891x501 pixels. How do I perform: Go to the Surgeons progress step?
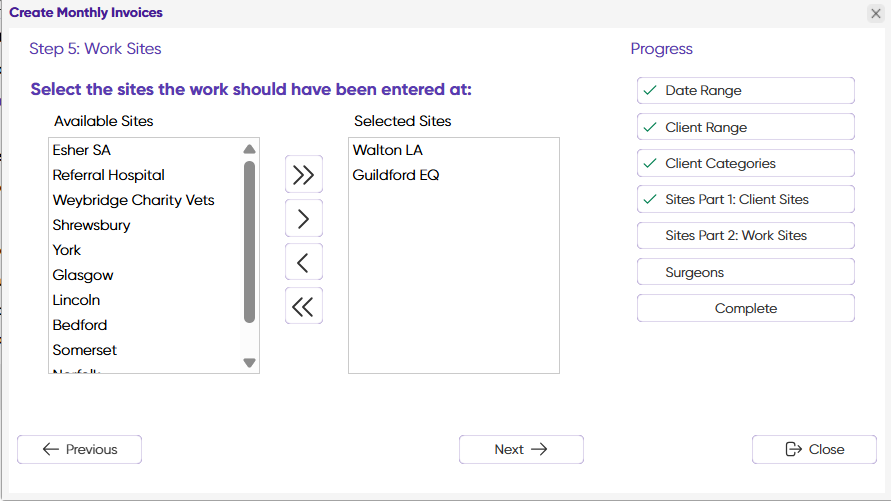tap(746, 272)
